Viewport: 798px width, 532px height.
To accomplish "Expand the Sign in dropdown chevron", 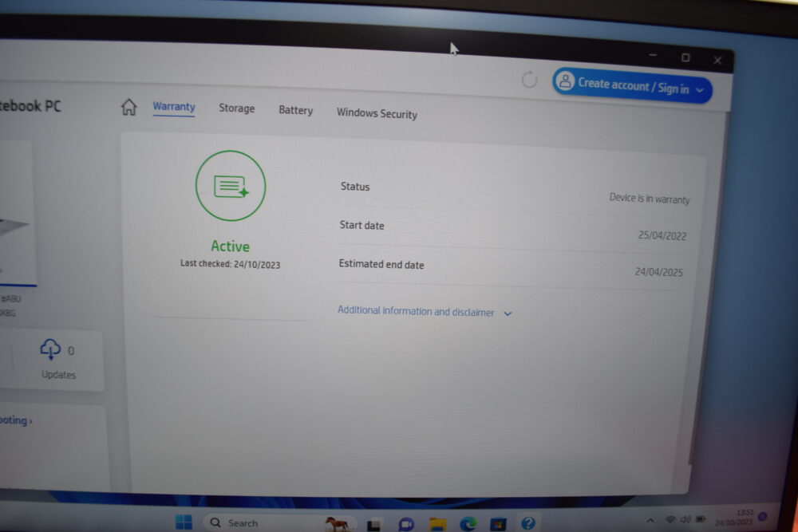I will point(700,90).
